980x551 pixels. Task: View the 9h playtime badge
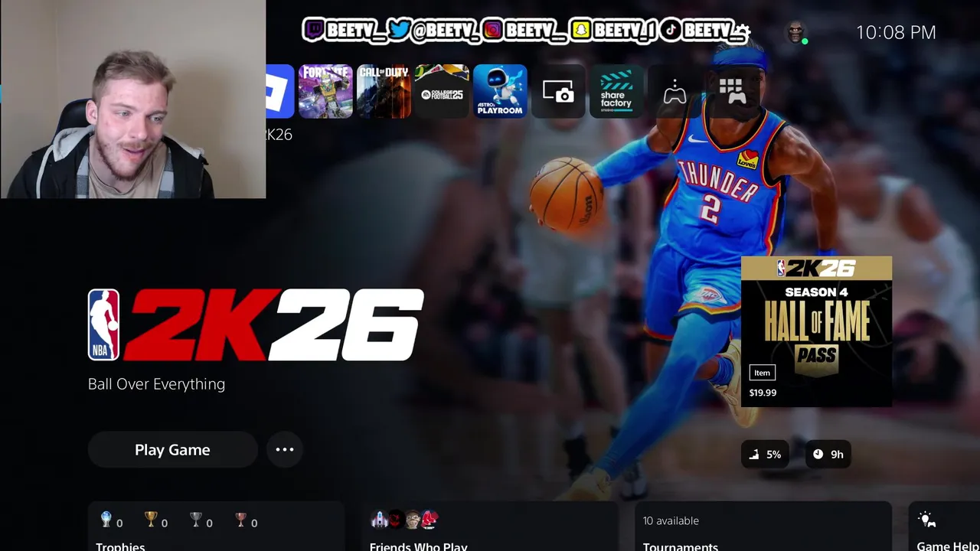click(x=828, y=455)
